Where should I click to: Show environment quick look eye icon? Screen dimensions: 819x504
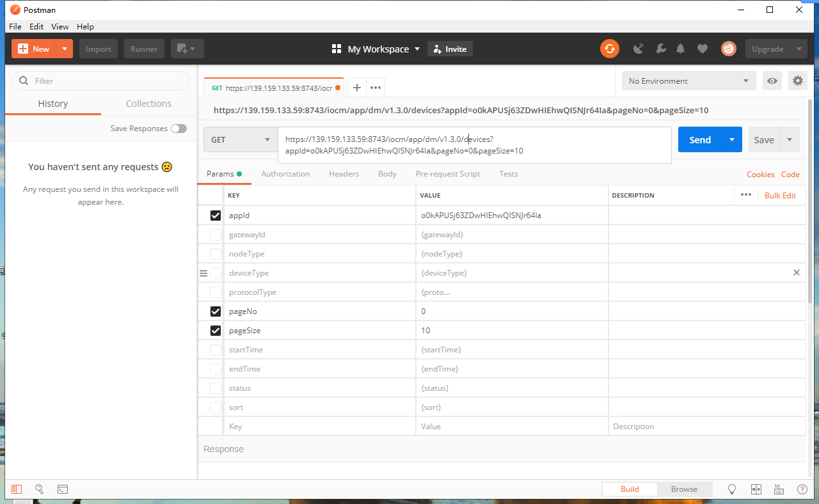click(x=773, y=81)
